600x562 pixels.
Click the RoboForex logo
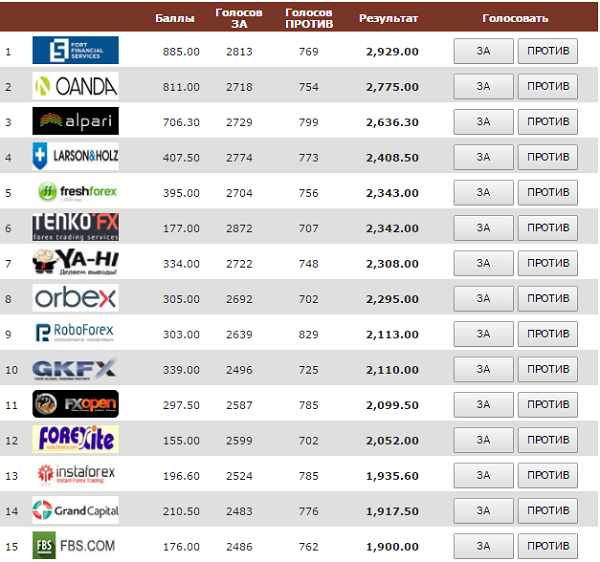point(75,333)
